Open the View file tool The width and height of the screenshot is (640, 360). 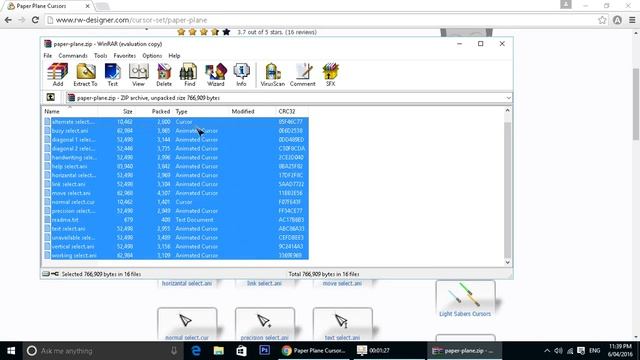click(138, 75)
